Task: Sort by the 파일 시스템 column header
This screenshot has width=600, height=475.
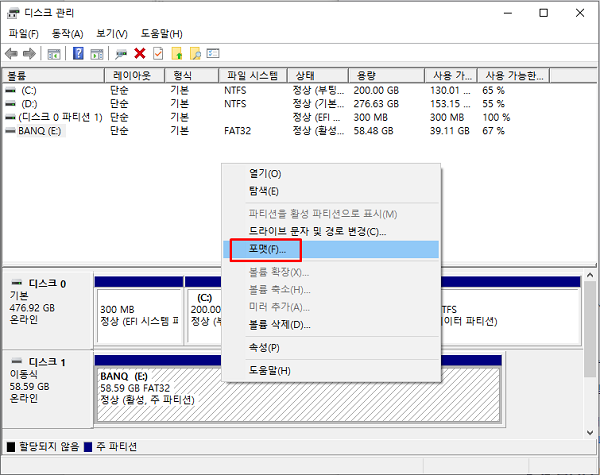Action: coord(250,76)
